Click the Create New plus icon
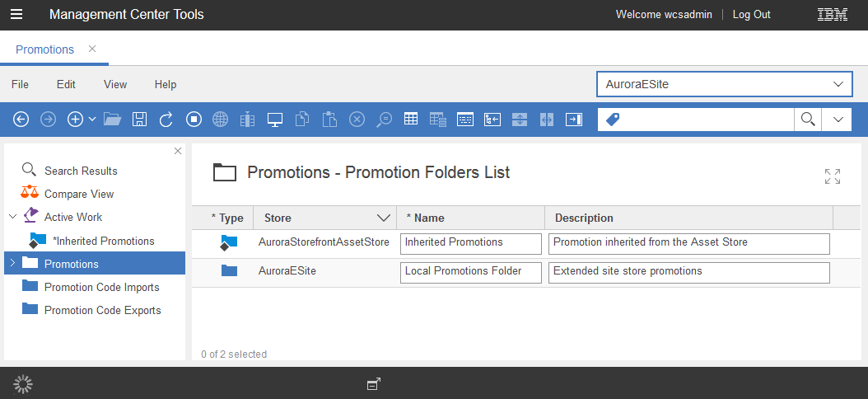The width and height of the screenshot is (868, 399). 75,120
